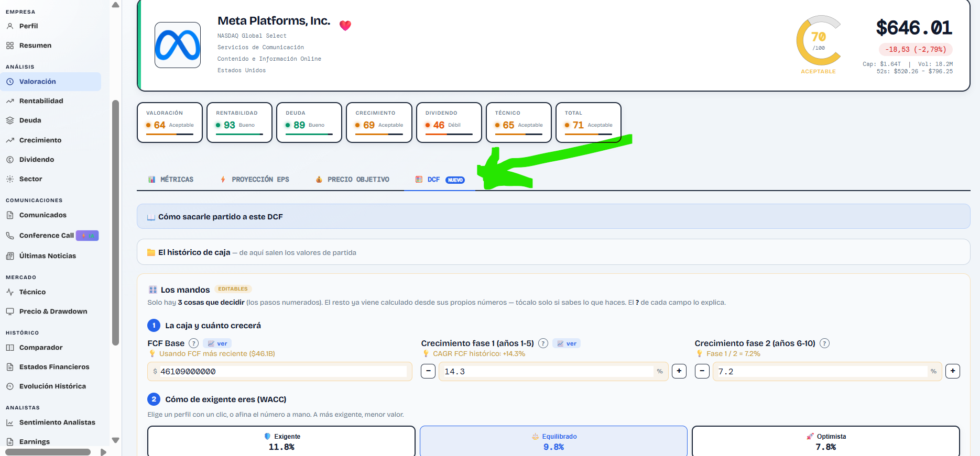
Task: Click the Sentimiento Analistas chart icon
Action: click(10, 422)
